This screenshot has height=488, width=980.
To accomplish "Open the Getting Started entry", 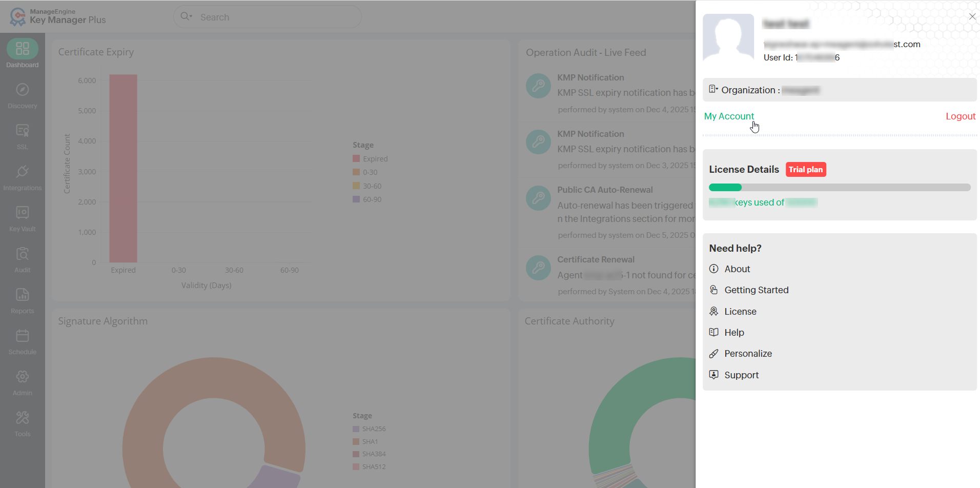I will (757, 290).
